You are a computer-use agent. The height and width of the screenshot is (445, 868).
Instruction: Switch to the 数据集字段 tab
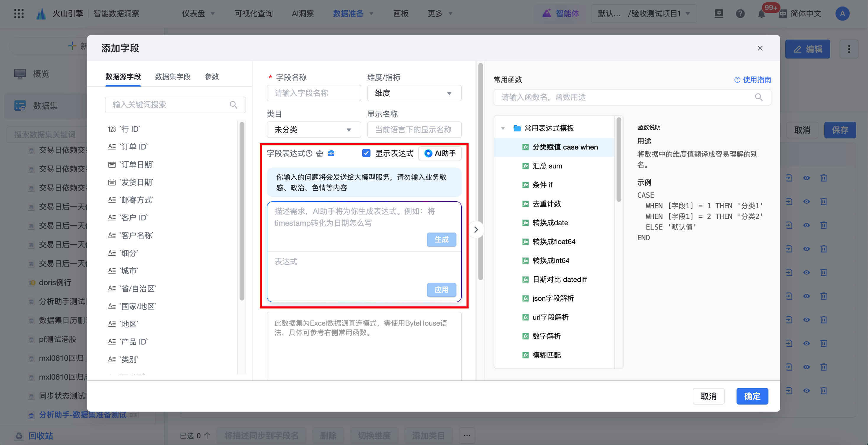(x=173, y=77)
